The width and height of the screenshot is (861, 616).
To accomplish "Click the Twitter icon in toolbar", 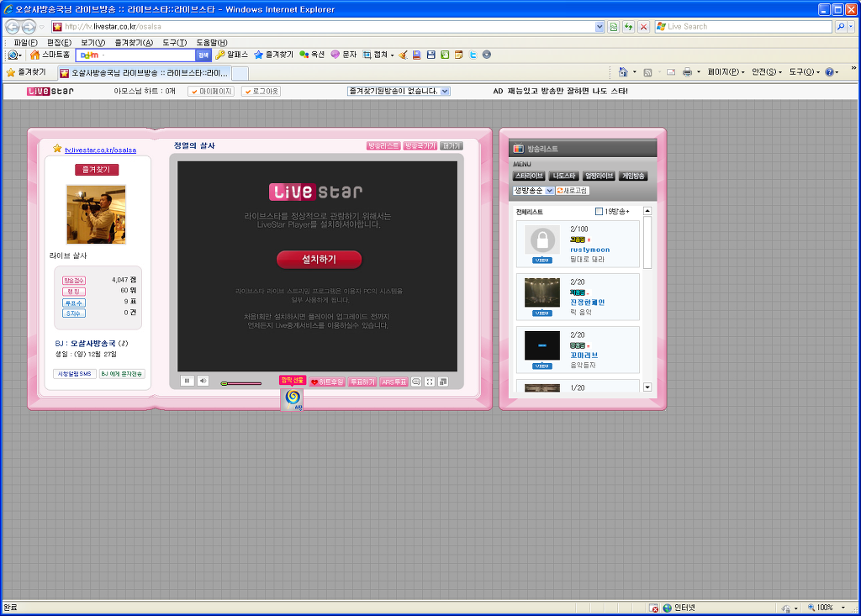I will point(473,55).
